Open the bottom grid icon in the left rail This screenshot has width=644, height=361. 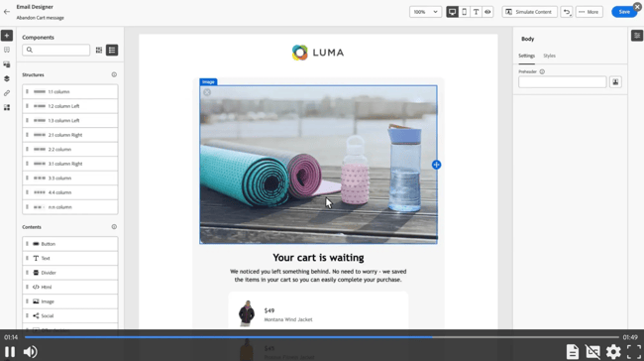[x=7, y=107]
